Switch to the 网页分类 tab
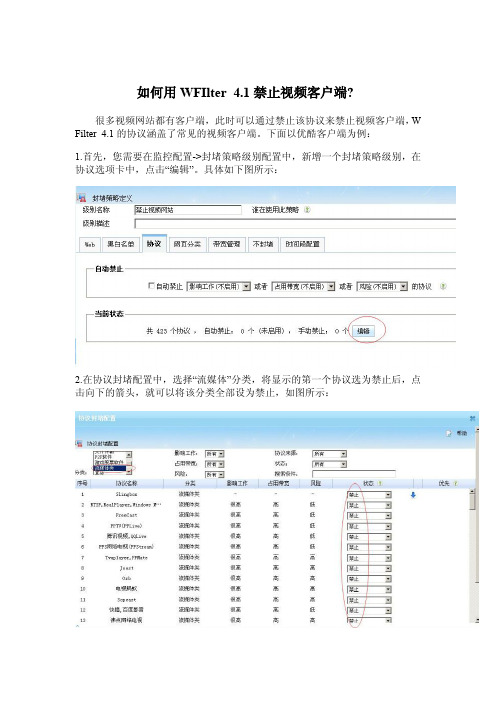 click(187, 244)
